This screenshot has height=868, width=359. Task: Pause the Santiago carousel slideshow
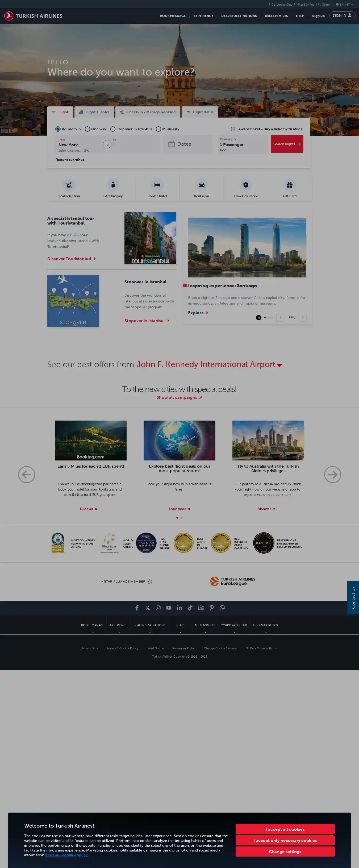point(258,317)
